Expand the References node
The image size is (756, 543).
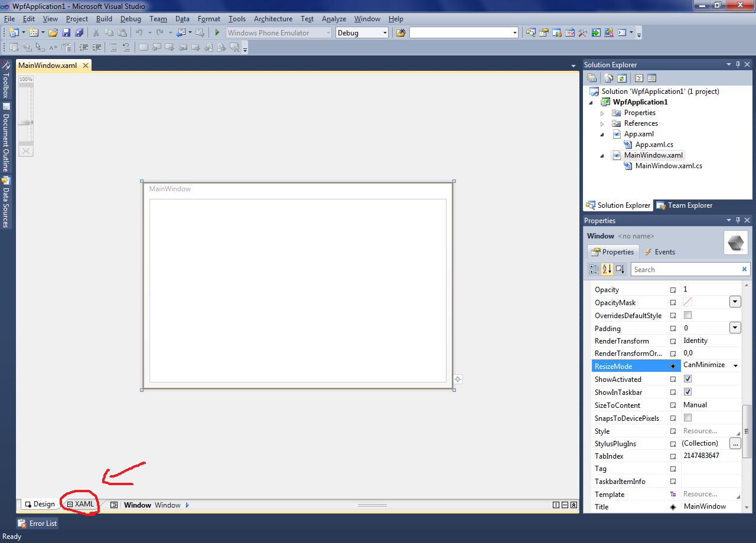coord(602,123)
